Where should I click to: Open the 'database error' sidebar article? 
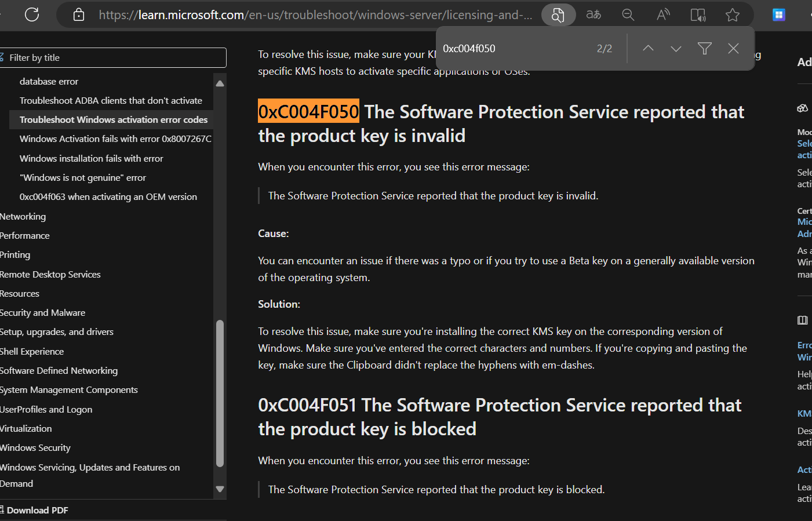click(49, 81)
